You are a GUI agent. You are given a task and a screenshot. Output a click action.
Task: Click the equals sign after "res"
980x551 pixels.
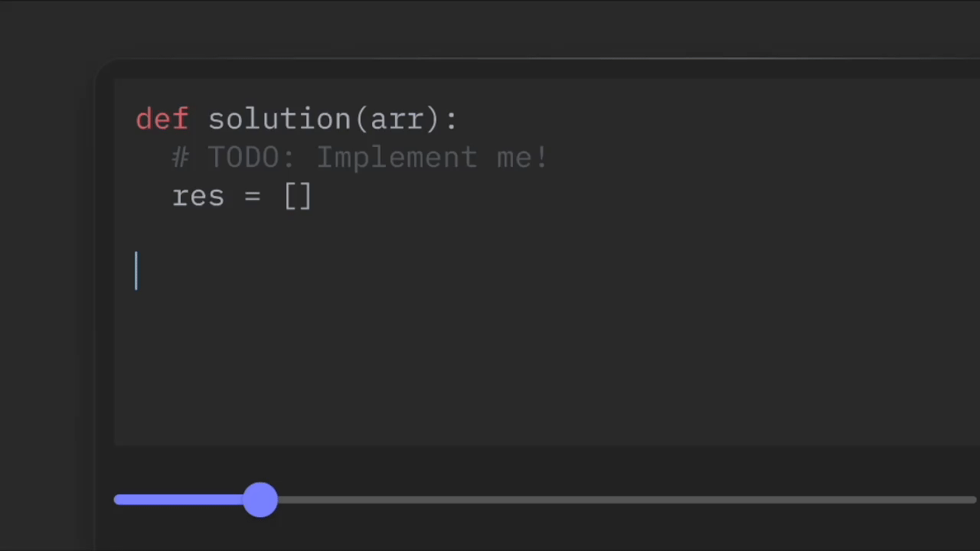tap(253, 197)
